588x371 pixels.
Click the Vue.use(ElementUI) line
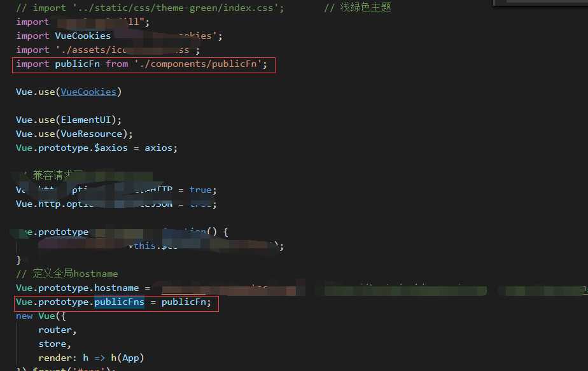tap(69, 120)
